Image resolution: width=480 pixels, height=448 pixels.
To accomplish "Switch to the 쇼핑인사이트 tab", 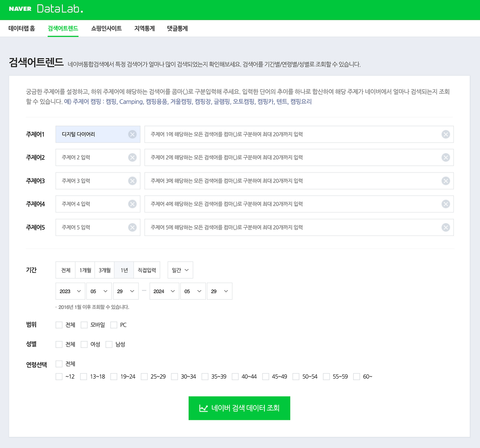I will (x=106, y=28).
